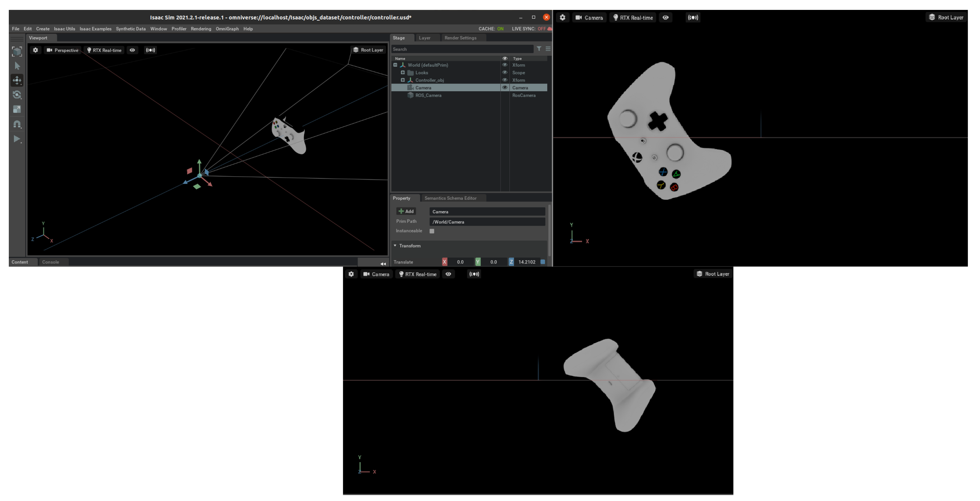The width and height of the screenshot is (980, 501).
Task: Open the Synthetic Data menu
Action: [131, 29]
